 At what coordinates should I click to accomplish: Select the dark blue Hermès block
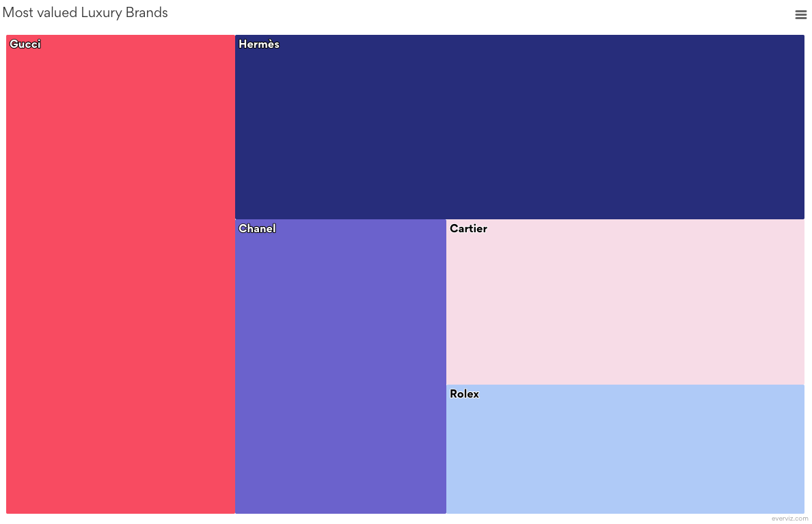click(519, 127)
